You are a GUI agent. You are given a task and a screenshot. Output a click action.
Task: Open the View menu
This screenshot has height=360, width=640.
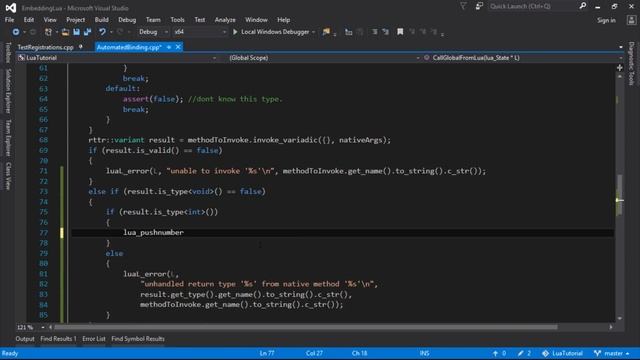(50, 20)
